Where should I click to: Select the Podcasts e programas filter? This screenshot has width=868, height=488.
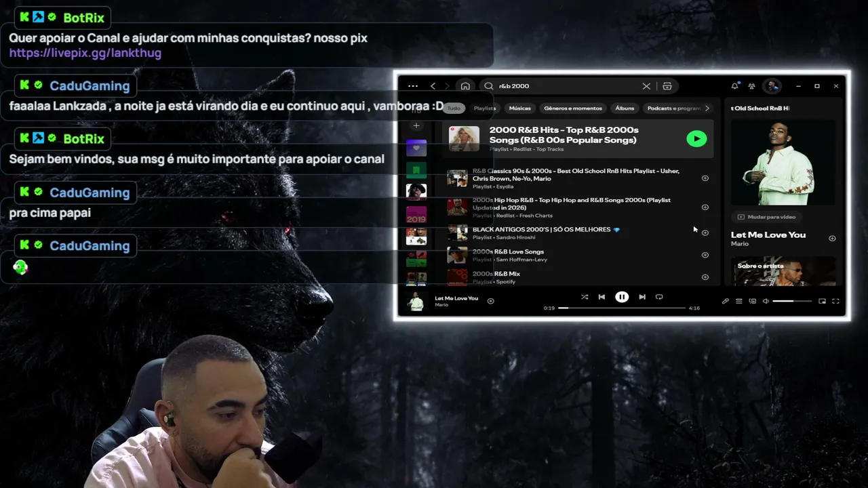pyautogui.click(x=673, y=108)
